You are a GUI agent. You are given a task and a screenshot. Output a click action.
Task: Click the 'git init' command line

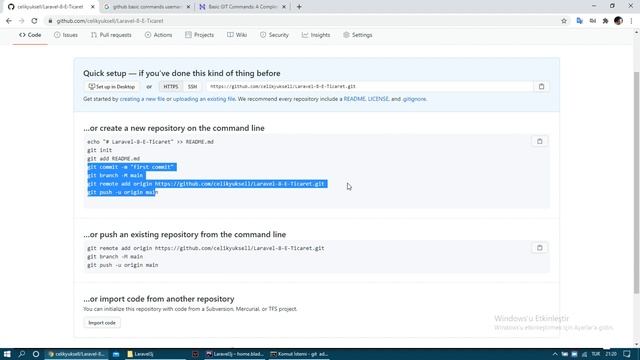point(99,150)
